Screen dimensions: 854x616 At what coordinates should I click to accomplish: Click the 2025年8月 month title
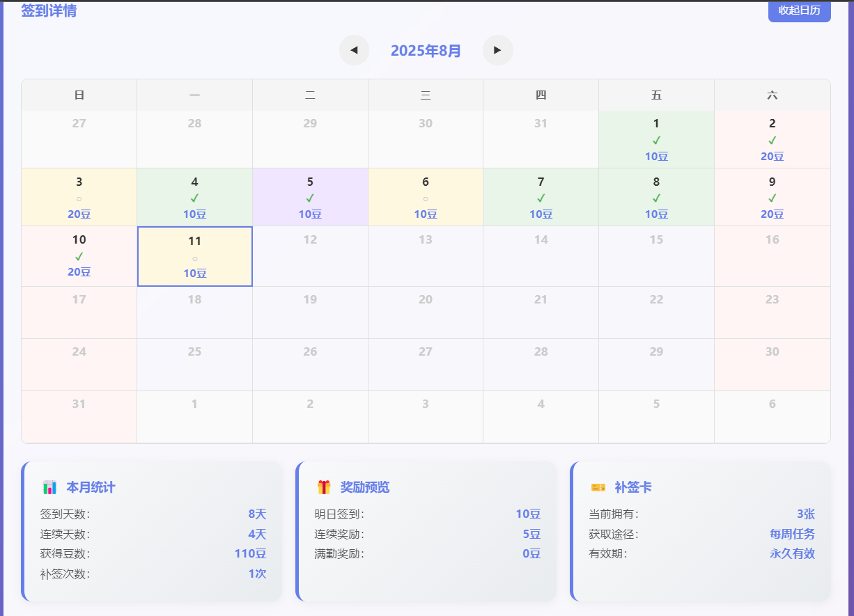[426, 51]
